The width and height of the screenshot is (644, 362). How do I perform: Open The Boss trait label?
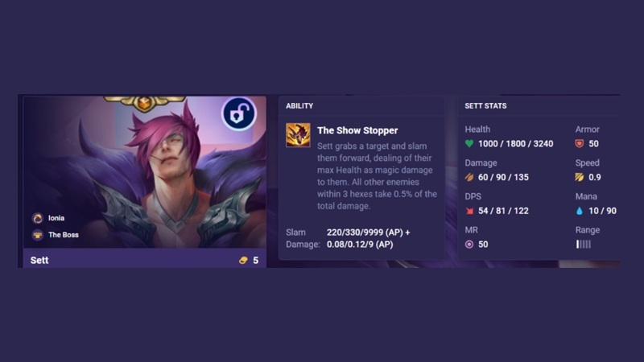pyautogui.click(x=64, y=235)
